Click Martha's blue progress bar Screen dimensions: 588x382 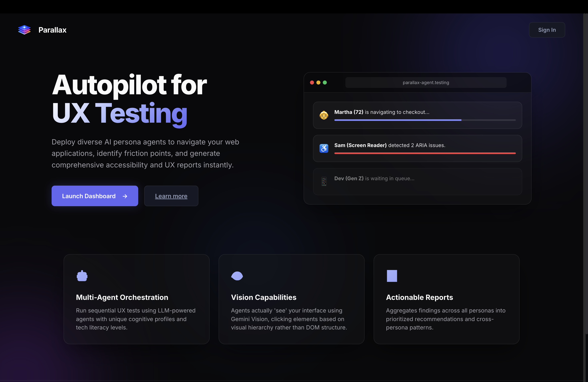[398, 120]
